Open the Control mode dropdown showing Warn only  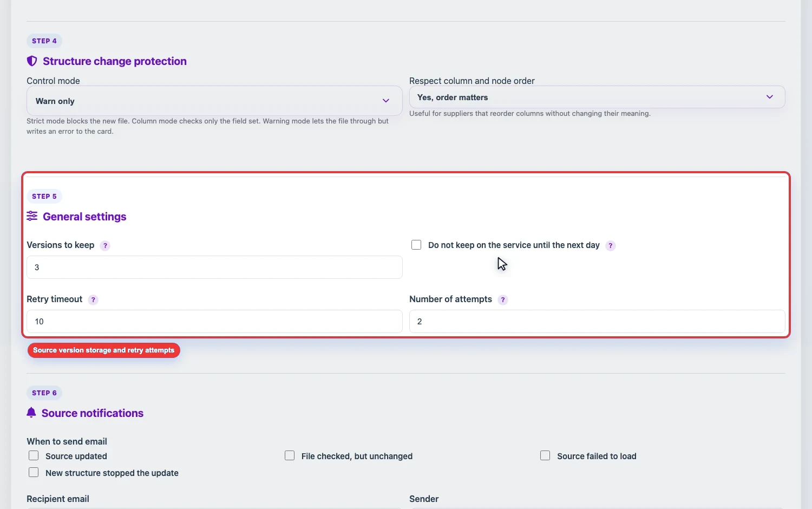click(214, 101)
